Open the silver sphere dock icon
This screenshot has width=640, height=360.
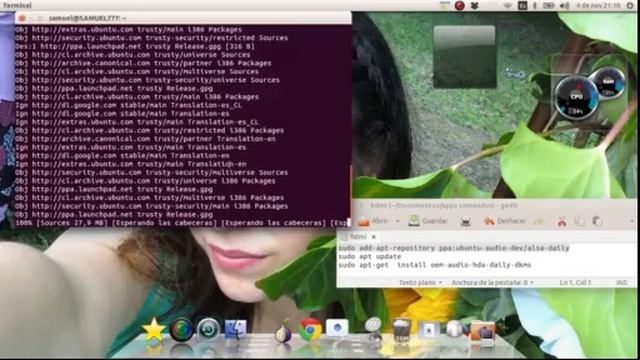454,329
